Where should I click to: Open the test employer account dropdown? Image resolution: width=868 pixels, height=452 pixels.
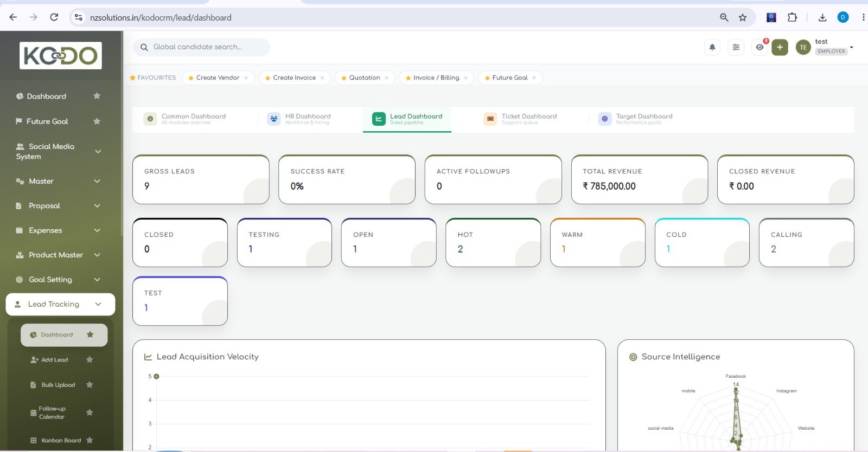[834, 47]
